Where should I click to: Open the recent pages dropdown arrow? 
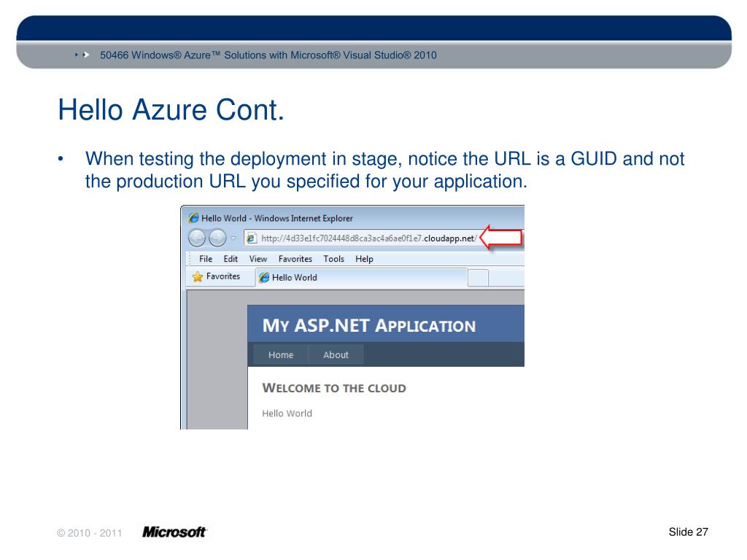[233, 238]
